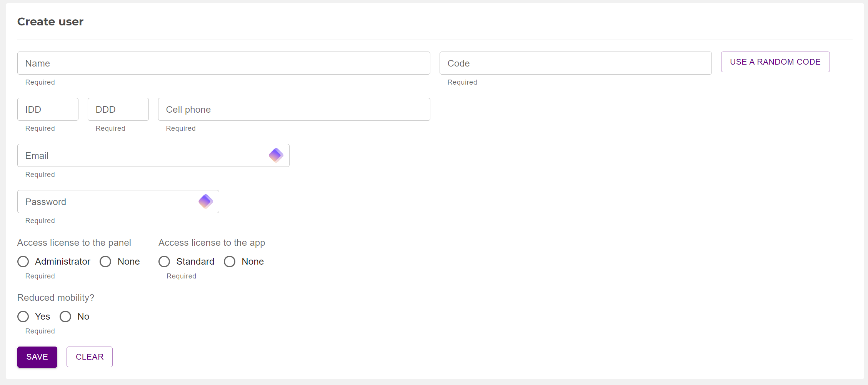Image resolution: width=868 pixels, height=385 pixels.
Task: Click into the Code text field
Action: [575, 63]
